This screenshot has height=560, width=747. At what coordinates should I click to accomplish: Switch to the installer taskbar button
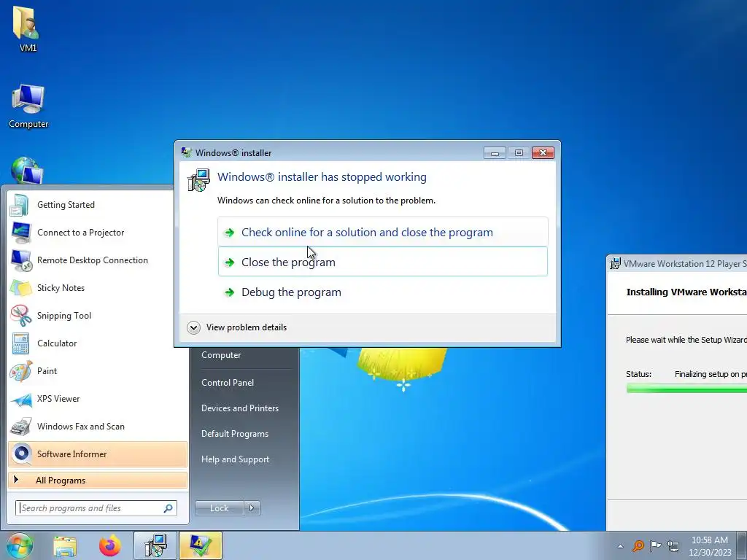155,545
